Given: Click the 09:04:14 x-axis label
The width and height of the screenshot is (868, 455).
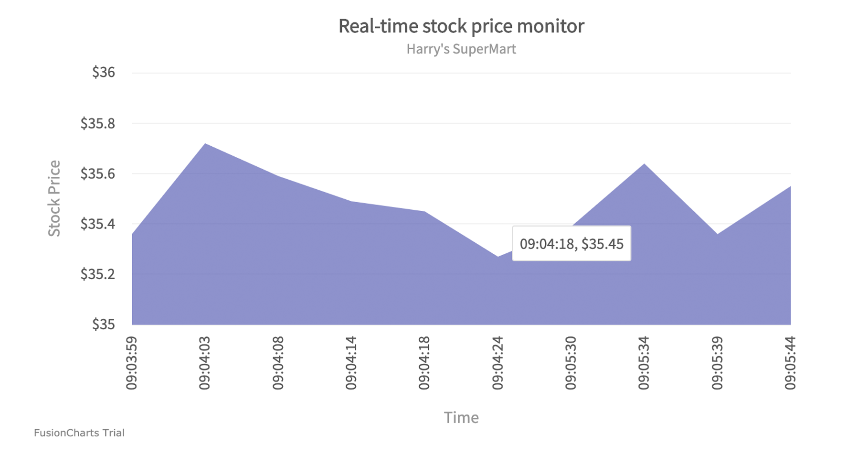Looking at the screenshot, I should pos(351,363).
